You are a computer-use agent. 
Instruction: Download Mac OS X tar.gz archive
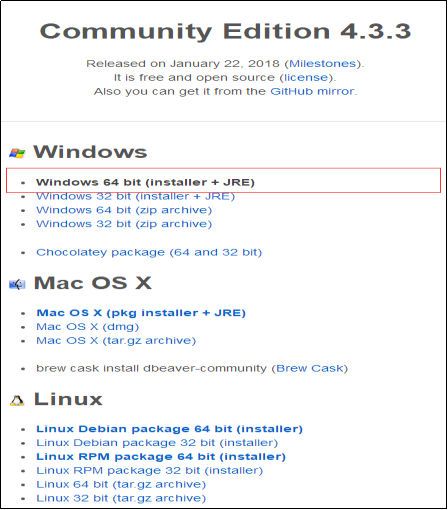coord(116,341)
